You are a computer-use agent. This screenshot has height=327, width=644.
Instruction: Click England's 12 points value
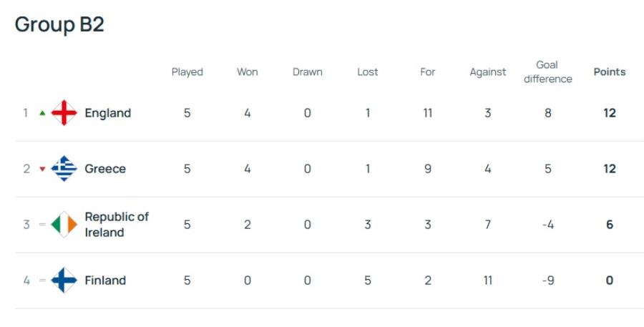pos(610,113)
